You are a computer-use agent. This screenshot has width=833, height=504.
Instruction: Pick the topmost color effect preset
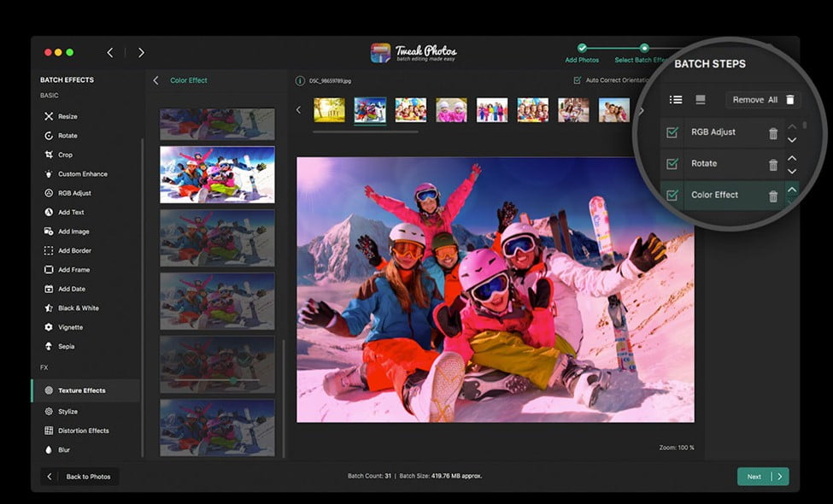pos(217,124)
